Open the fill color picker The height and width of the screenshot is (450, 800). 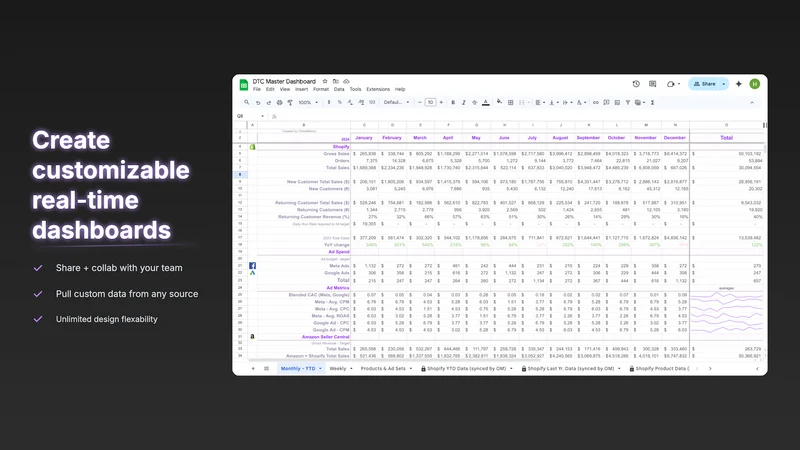click(499, 103)
